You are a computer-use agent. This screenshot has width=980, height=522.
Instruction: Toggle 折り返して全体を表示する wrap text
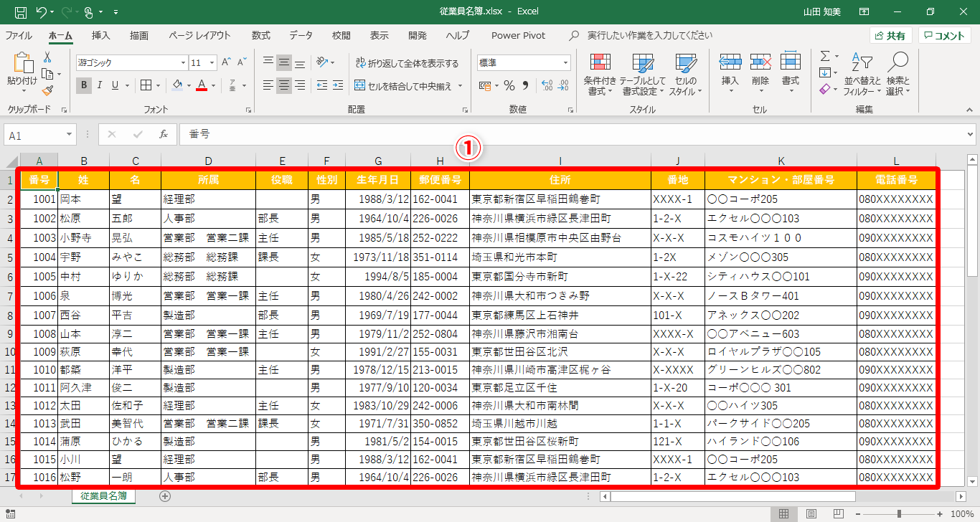click(x=407, y=63)
